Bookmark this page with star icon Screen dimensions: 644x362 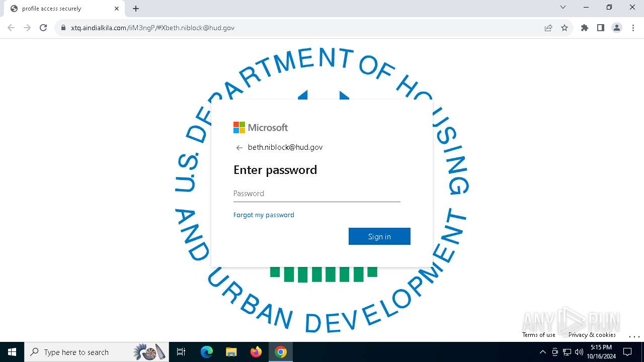[565, 28]
